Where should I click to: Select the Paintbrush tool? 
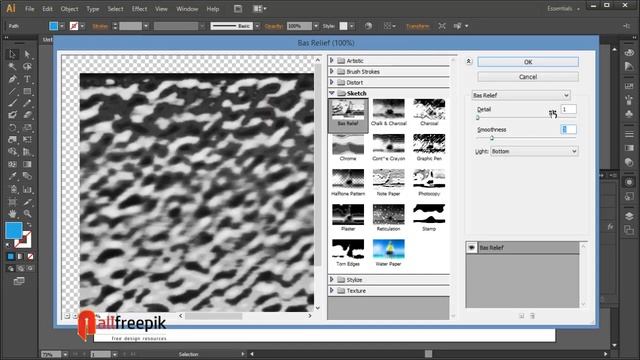coord(12,103)
